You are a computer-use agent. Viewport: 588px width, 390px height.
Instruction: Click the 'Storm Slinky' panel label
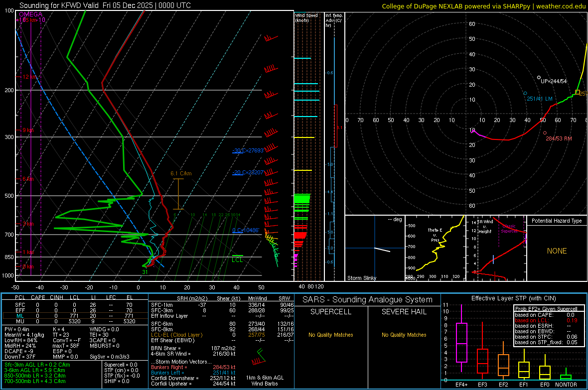361,278
